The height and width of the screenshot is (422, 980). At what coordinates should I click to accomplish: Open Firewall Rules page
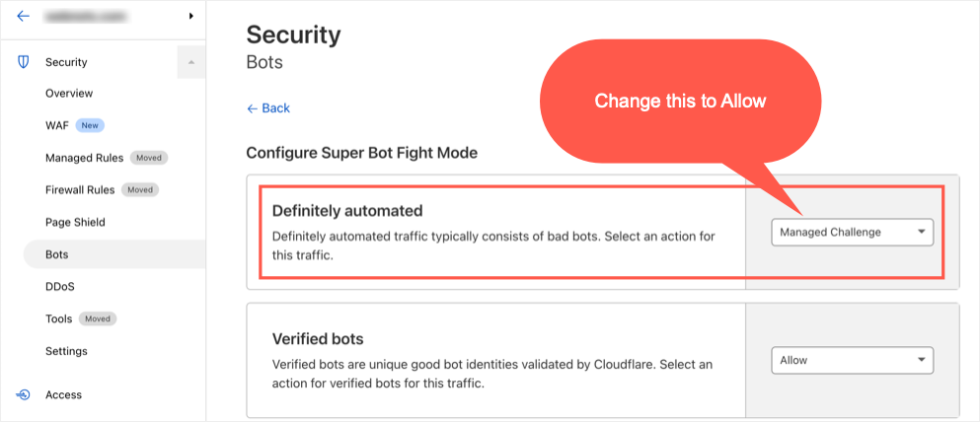pos(80,189)
